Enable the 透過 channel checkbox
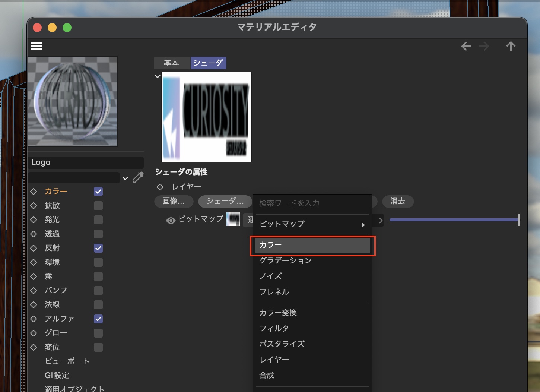Screen dimensions: 540x392 pyautogui.click(x=98, y=234)
